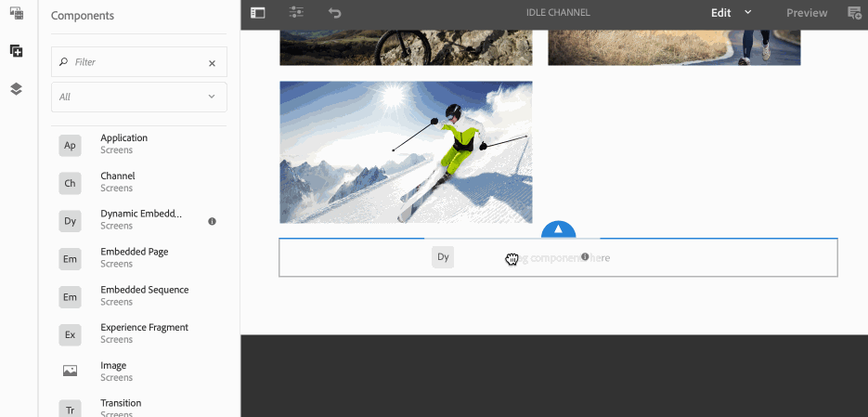The image size is (868, 417).
Task: Click the Application component label
Action: click(x=124, y=137)
